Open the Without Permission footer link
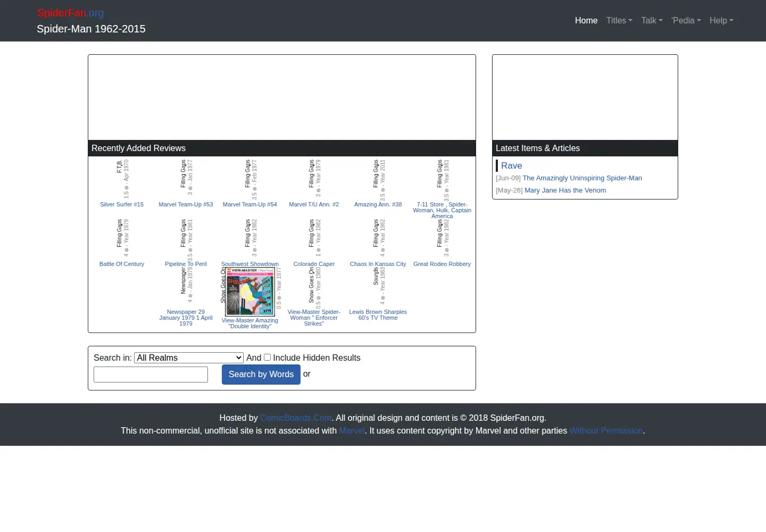The image size is (766, 532). [x=606, y=431]
